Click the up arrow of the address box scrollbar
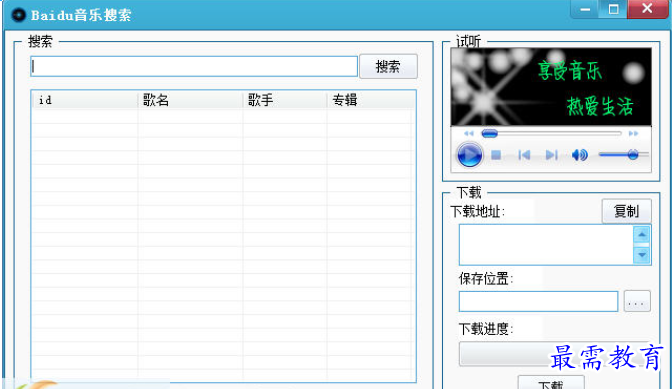Screen dimensions: 672x389 [642, 234]
